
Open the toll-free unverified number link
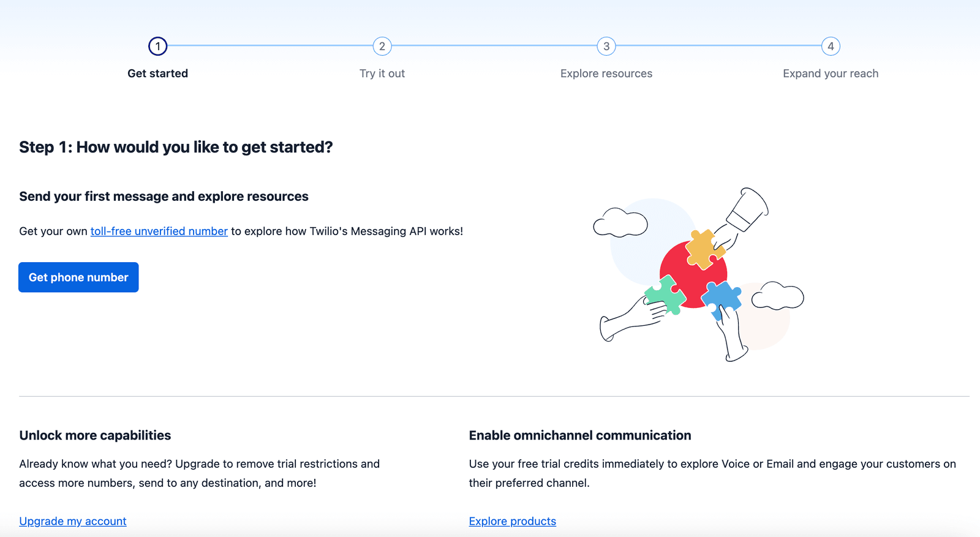[159, 231]
